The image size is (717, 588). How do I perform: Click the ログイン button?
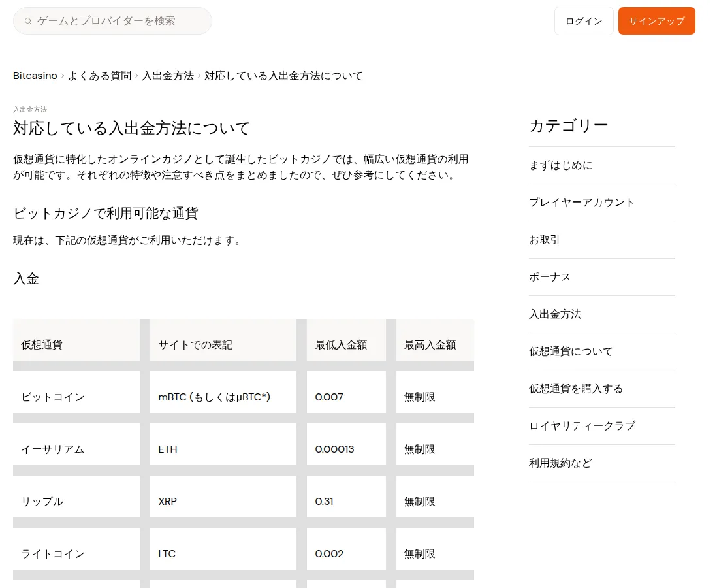pyautogui.click(x=584, y=21)
